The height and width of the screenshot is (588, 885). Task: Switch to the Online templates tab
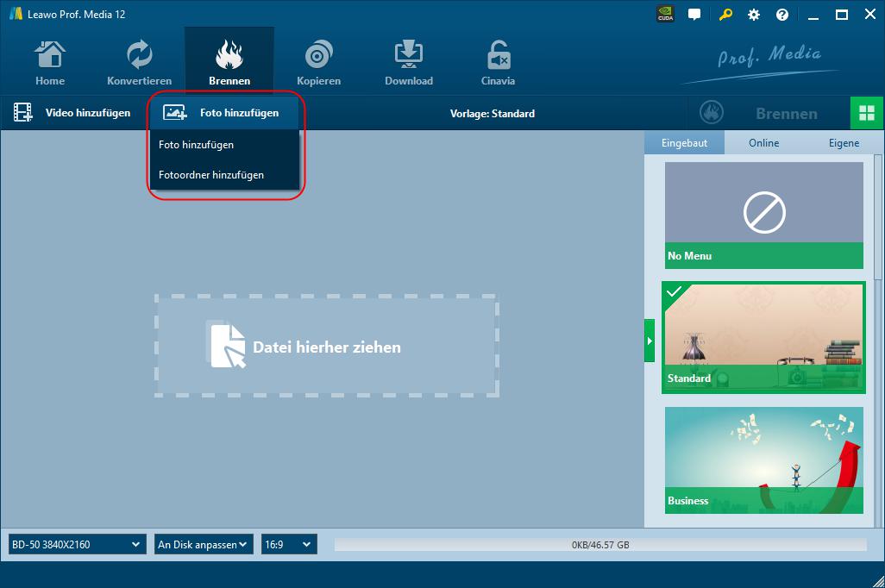(763, 143)
